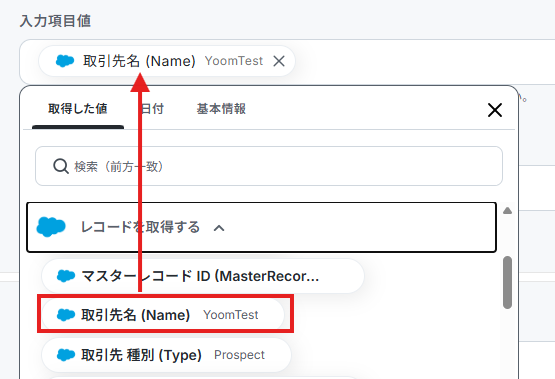Click the list scrollbar thumb
The image size is (555, 379).
tap(508, 282)
